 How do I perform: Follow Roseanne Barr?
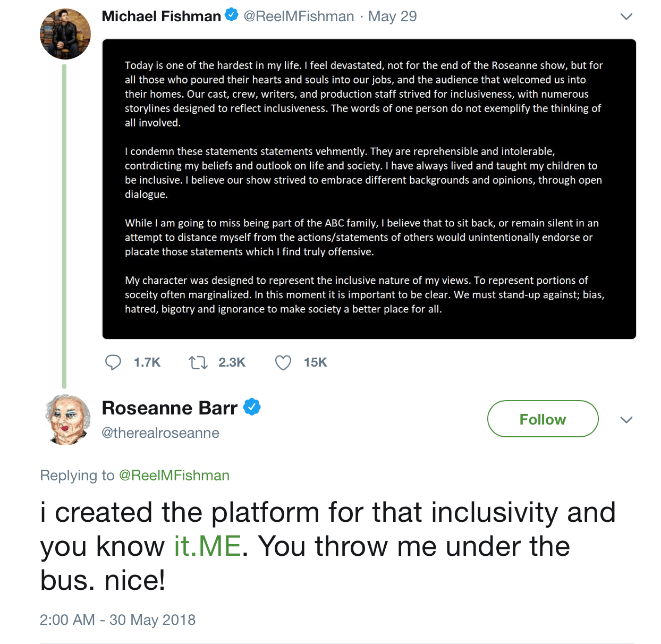(x=543, y=419)
